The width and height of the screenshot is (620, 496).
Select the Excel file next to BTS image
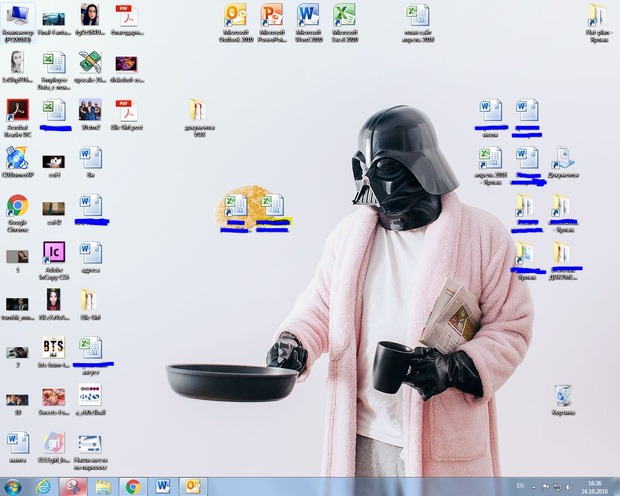click(x=92, y=355)
